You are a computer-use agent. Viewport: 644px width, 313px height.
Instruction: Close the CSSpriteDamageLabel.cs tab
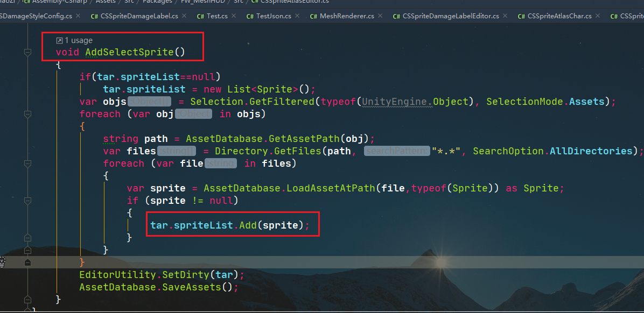coord(184,16)
